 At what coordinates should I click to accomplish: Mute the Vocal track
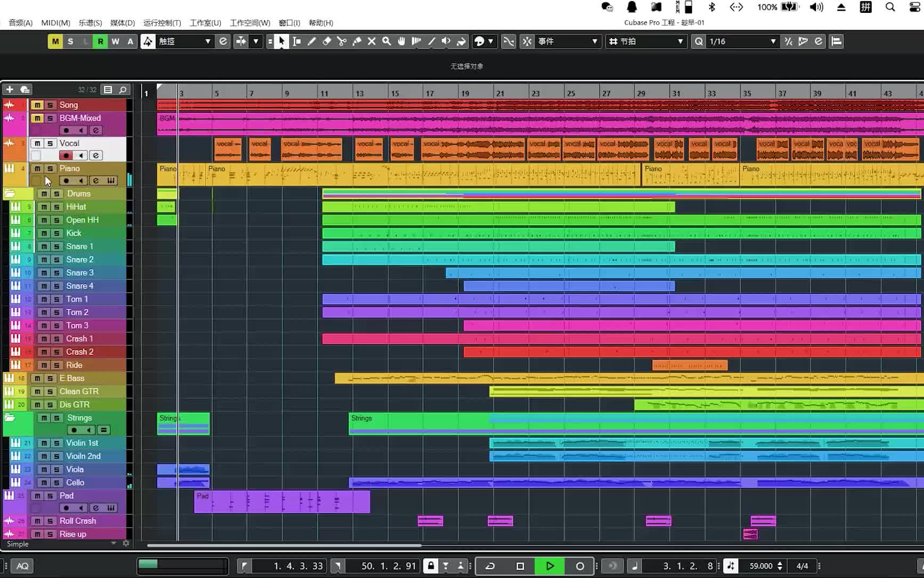point(37,143)
